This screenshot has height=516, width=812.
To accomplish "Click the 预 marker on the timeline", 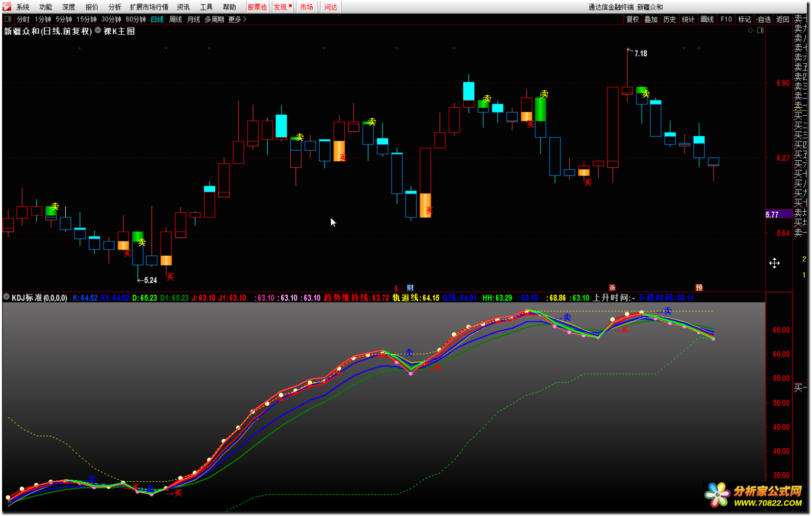I will click(699, 288).
